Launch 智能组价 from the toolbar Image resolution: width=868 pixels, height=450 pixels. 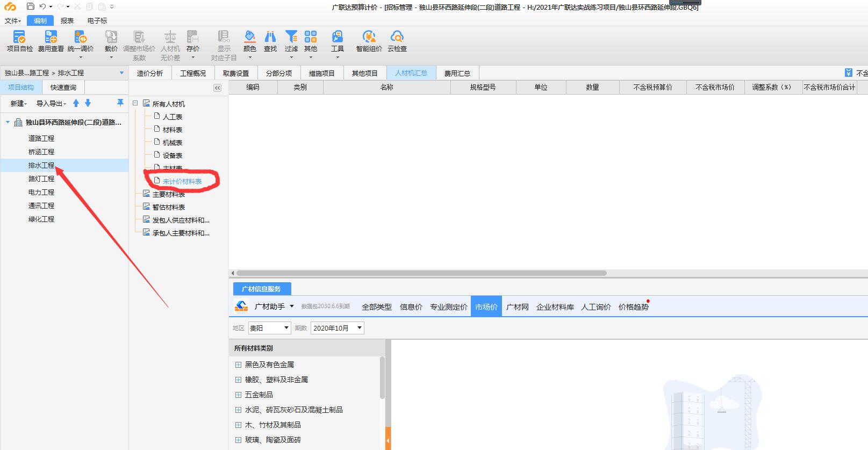(369, 37)
